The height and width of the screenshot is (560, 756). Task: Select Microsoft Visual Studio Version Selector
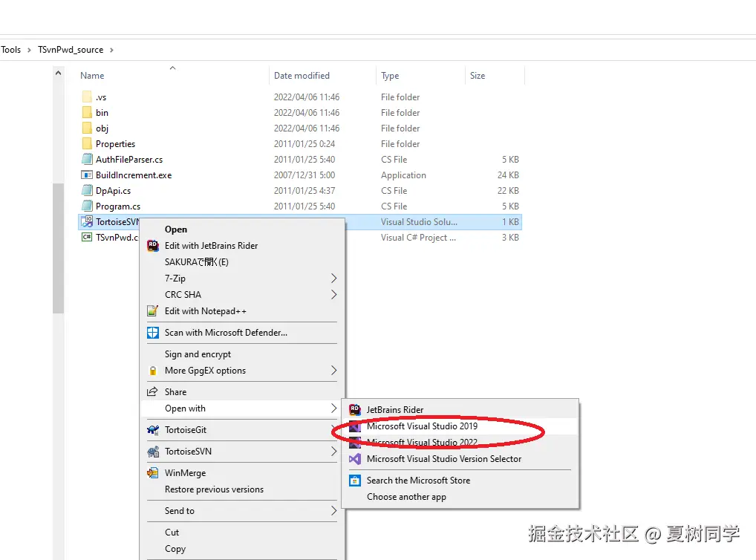444,459
